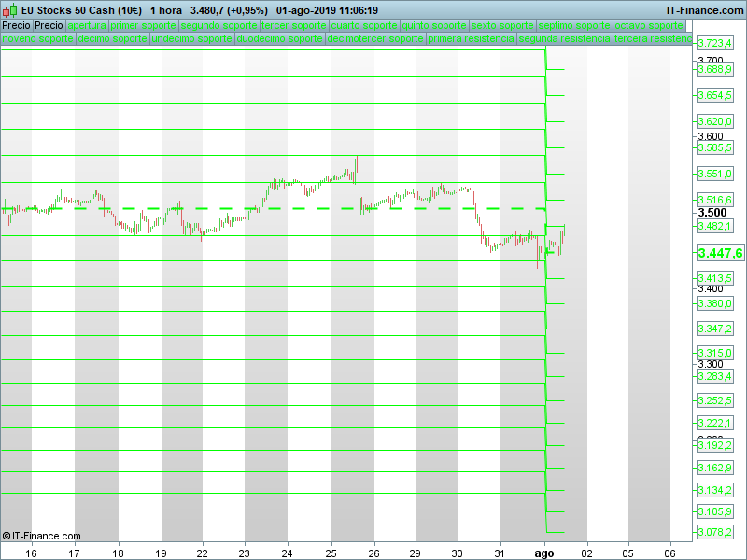Viewport: 747px width, 560px height.
Task: Click date 19 on the time axis
Action: (x=161, y=553)
